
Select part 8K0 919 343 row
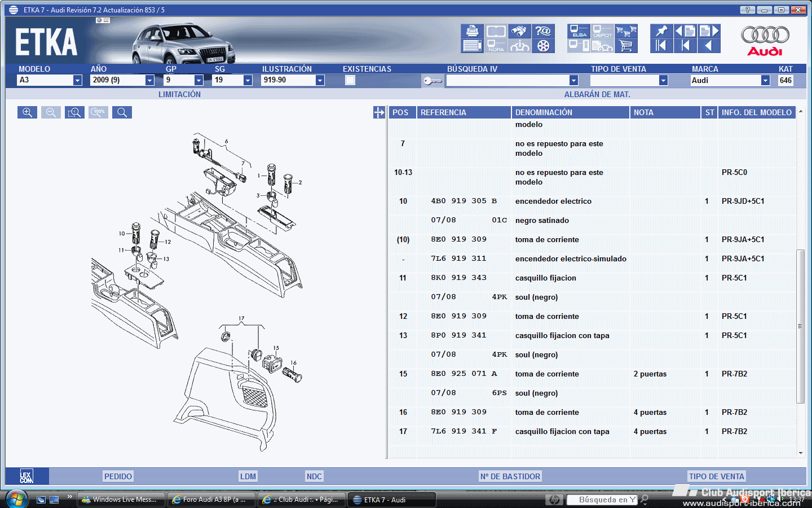tap(592, 278)
